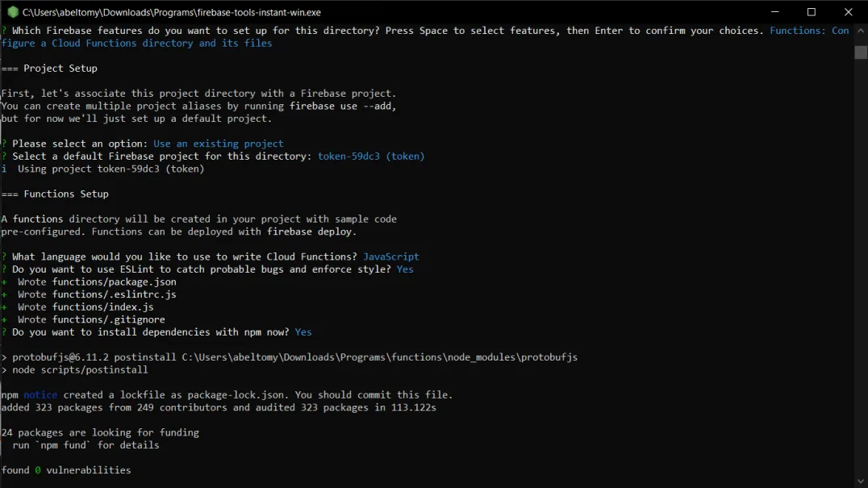868x488 pixels.
Task: Click the 'Use an existing project' answer
Action: [218, 144]
